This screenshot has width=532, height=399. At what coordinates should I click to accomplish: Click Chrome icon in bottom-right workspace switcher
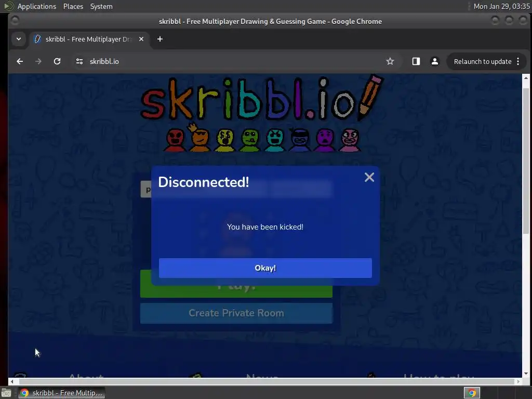pos(472,393)
